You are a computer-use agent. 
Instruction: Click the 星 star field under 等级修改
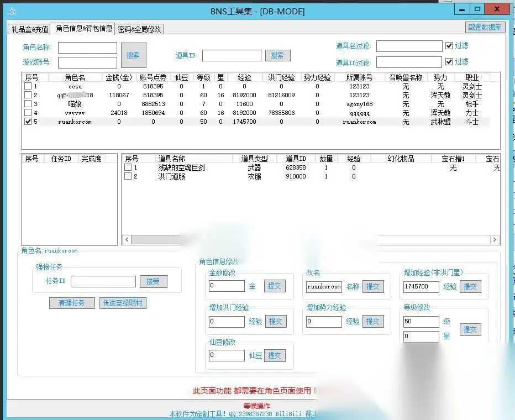coord(421,337)
